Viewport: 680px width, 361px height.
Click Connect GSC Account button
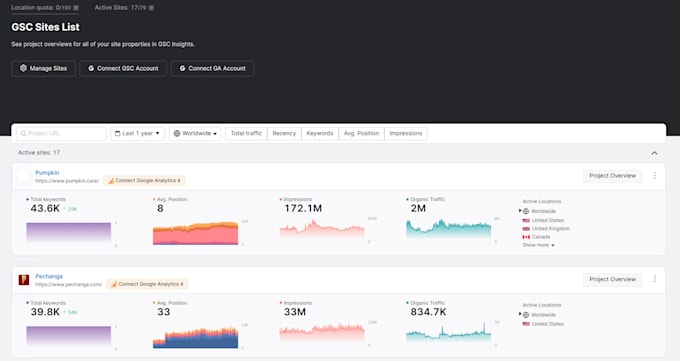pos(123,69)
